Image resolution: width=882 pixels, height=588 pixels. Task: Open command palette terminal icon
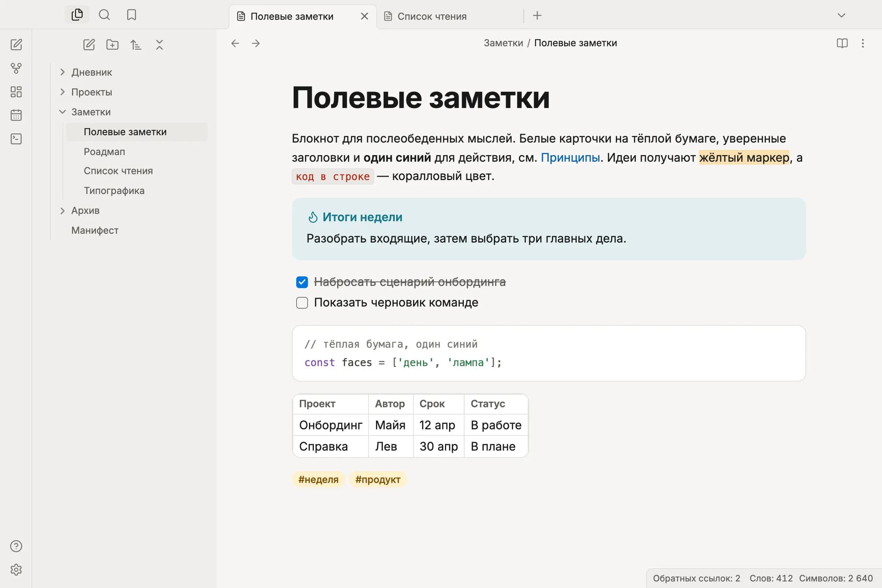16,139
